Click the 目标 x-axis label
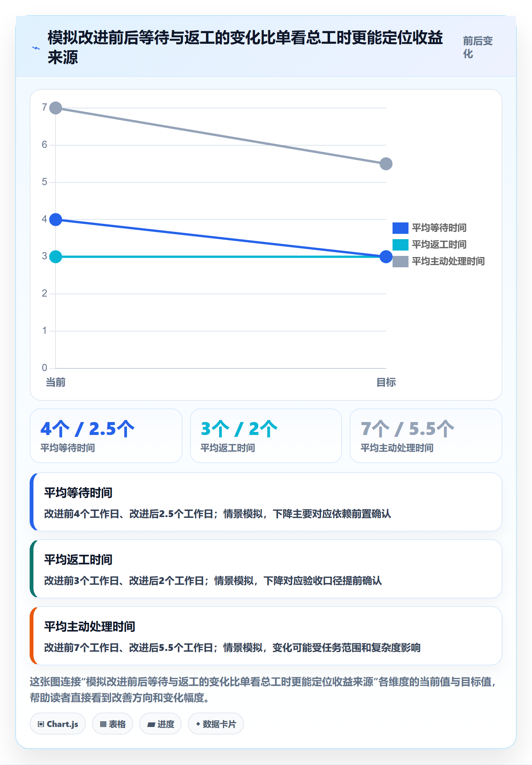 [x=386, y=382]
